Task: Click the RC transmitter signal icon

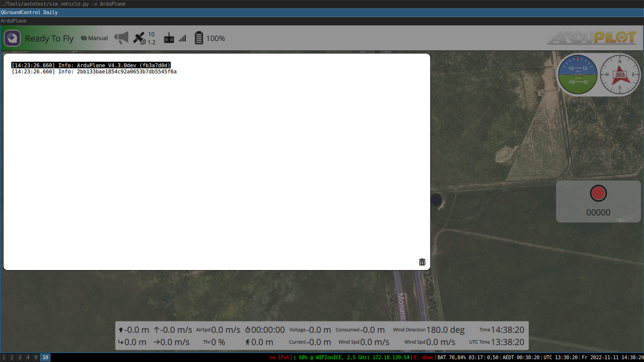Action: pyautogui.click(x=169, y=38)
